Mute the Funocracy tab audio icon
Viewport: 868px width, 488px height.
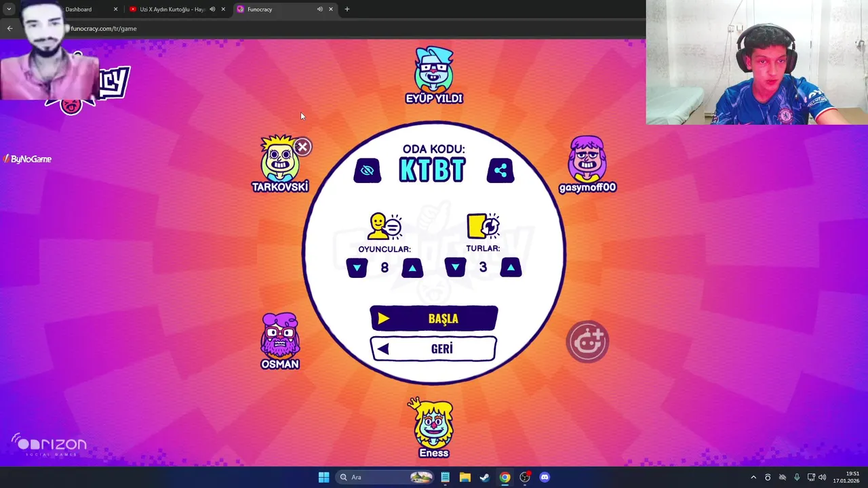[319, 9]
